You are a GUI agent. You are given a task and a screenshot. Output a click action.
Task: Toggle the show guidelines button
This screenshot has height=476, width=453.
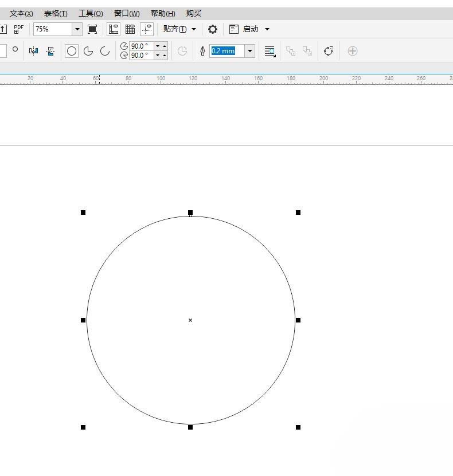pyautogui.click(x=147, y=29)
